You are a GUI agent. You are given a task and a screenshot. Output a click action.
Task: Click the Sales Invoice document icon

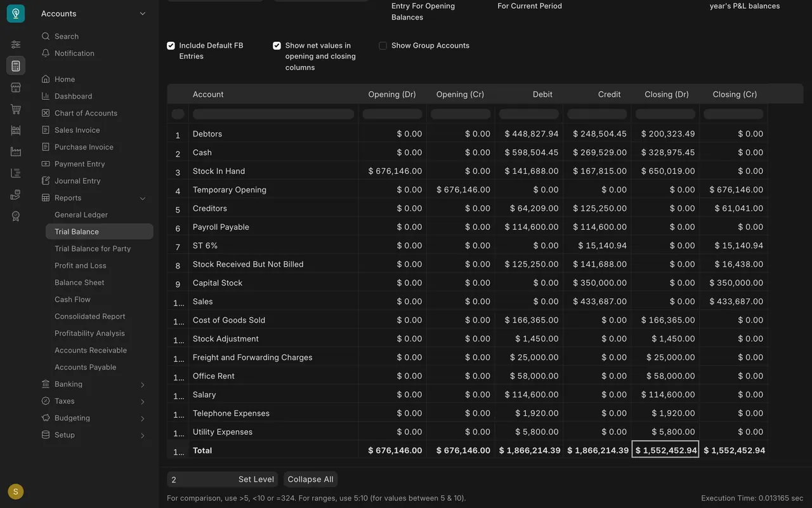pos(46,130)
